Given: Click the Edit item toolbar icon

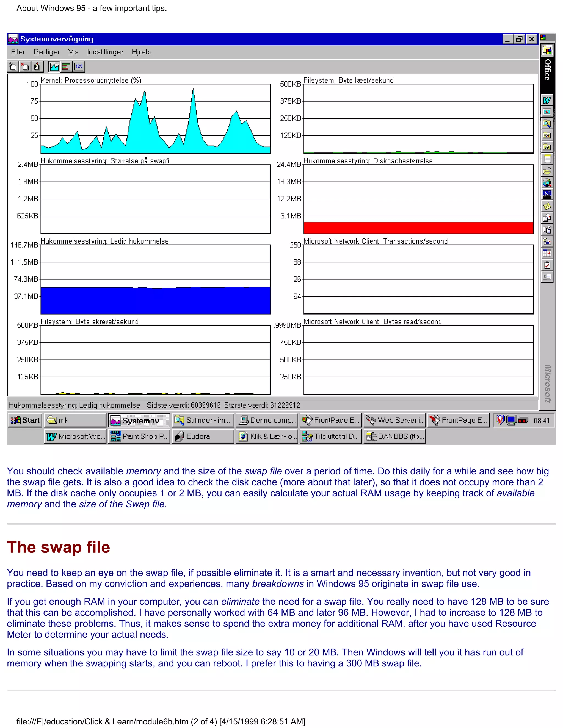Looking at the screenshot, I should [37, 67].
